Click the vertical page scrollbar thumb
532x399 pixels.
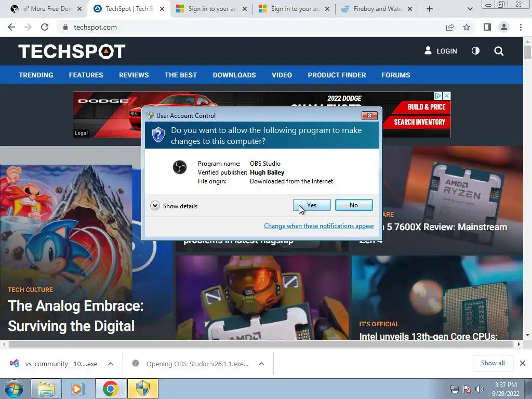[527, 52]
